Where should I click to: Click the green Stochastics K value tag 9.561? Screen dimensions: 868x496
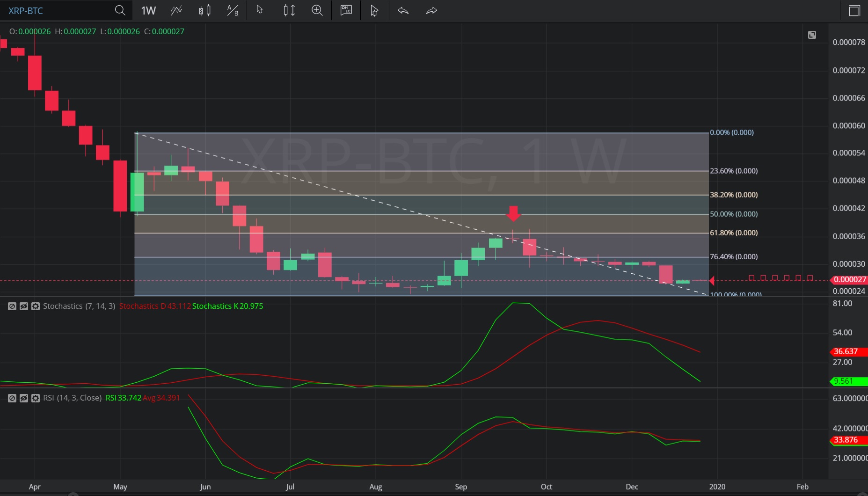tap(849, 381)
